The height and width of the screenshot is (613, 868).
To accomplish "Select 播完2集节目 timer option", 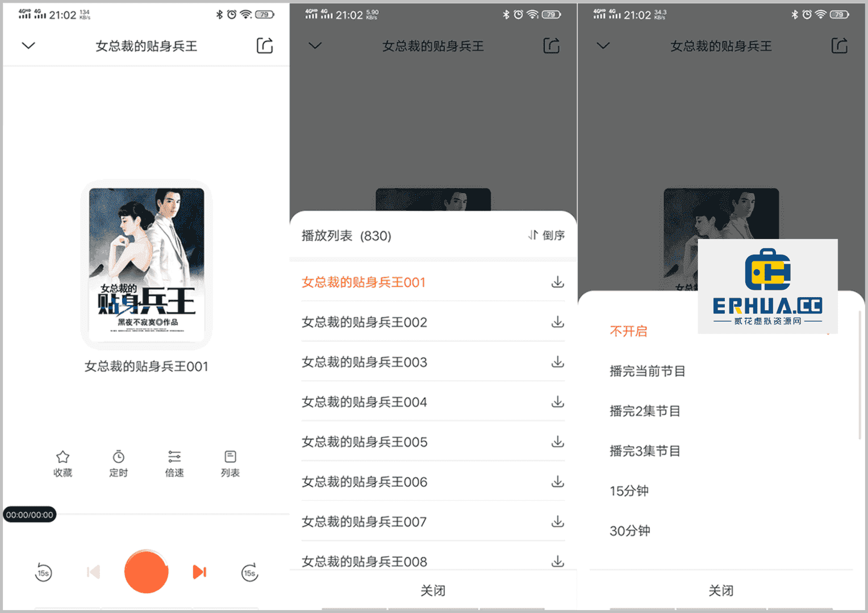I will click(645, 411).
